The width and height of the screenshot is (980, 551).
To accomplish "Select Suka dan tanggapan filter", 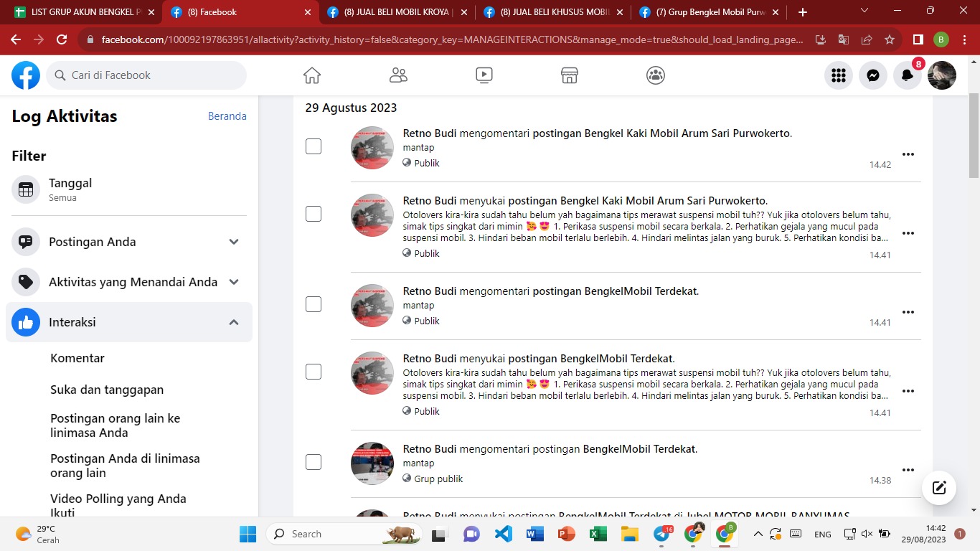I will point(107,390).
